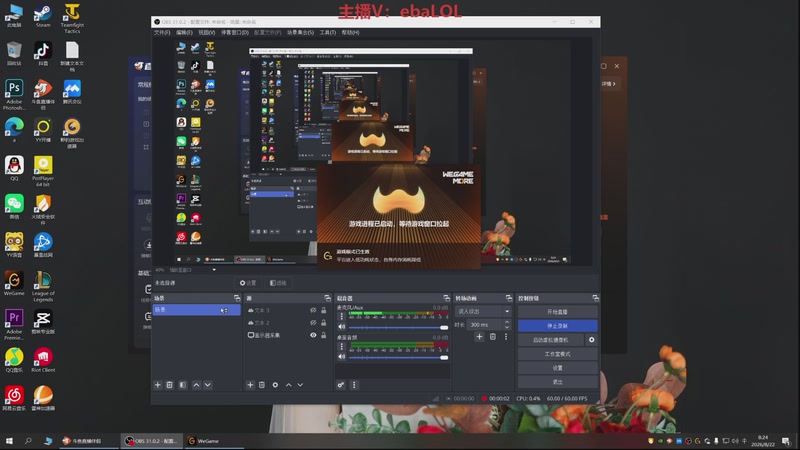This screenshot has width=800, height=450.
Task: Pop out the Controls dock panel
Action: pos(595,298)
